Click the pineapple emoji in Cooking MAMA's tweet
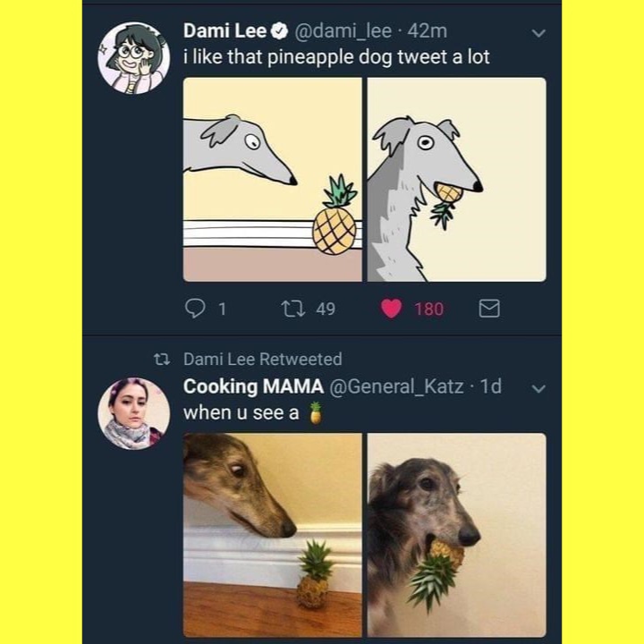 tap(314, 412)
